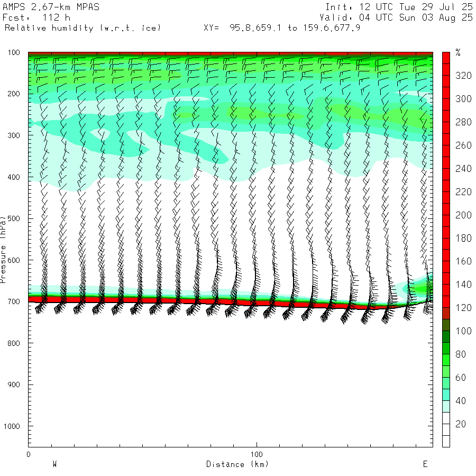Click the 500 hPa pressure axis label
Viewport: 476px width, 476px height.
[x=14, y=218]
